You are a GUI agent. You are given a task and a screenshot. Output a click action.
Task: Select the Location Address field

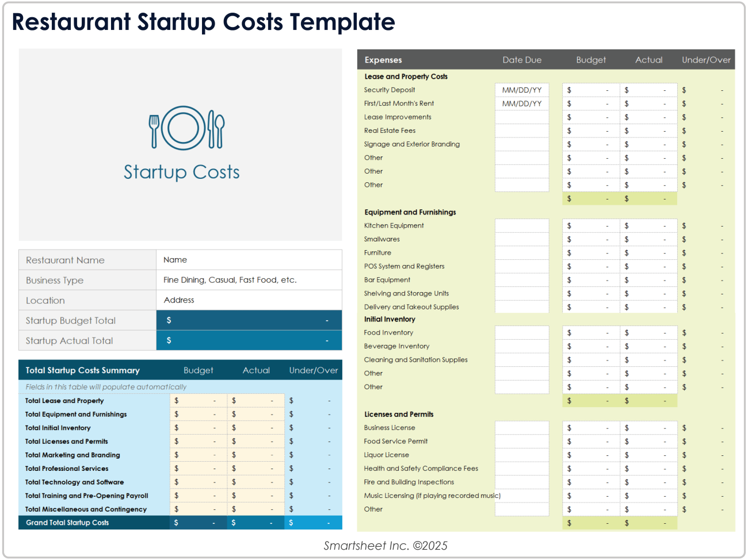pyautogui.click(x=249, y=300)
